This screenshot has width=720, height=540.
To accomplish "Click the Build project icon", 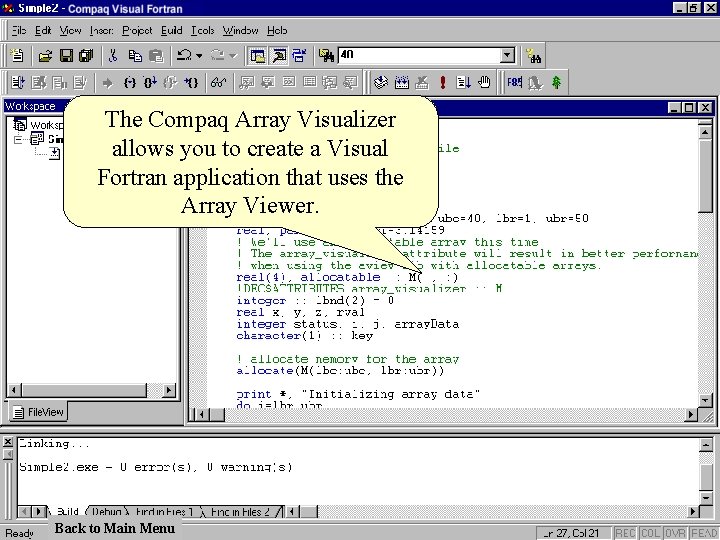I will pos(402,83).
